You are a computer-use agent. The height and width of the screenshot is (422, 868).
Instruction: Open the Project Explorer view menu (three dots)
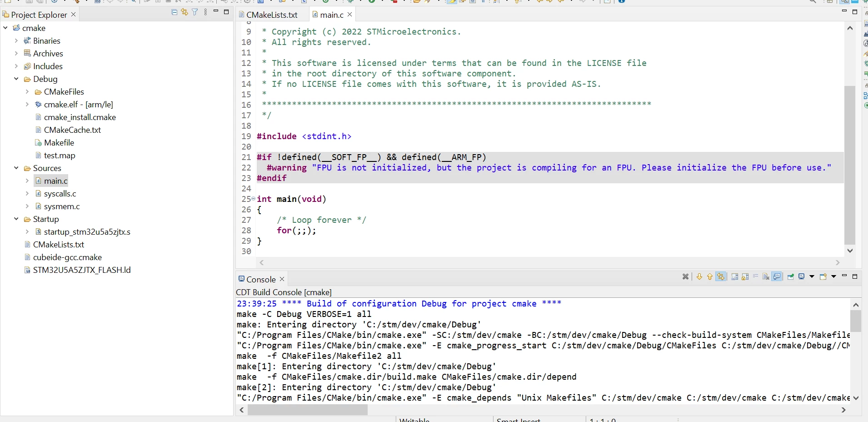pyautogui.click(x=205, y=12)
